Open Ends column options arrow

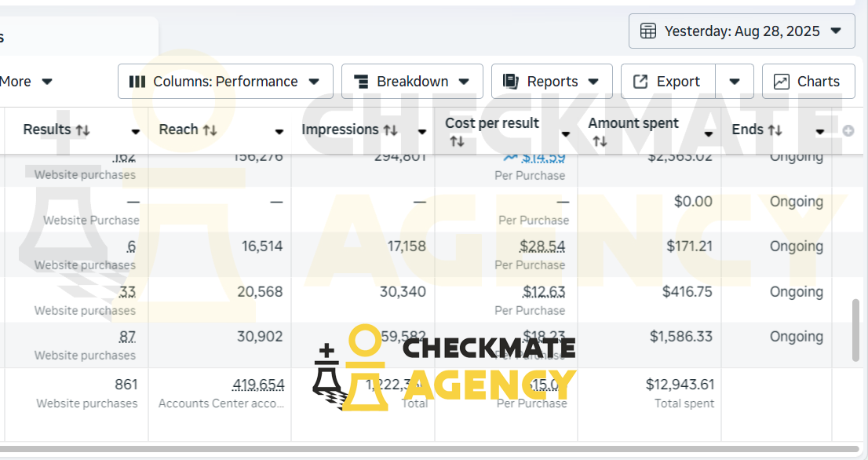tap(820, 131)
